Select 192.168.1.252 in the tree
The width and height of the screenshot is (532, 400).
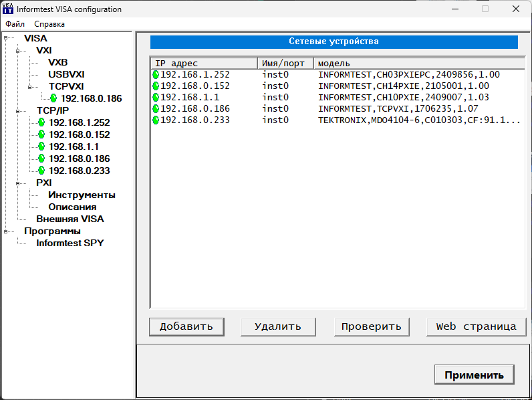point(79,122)
